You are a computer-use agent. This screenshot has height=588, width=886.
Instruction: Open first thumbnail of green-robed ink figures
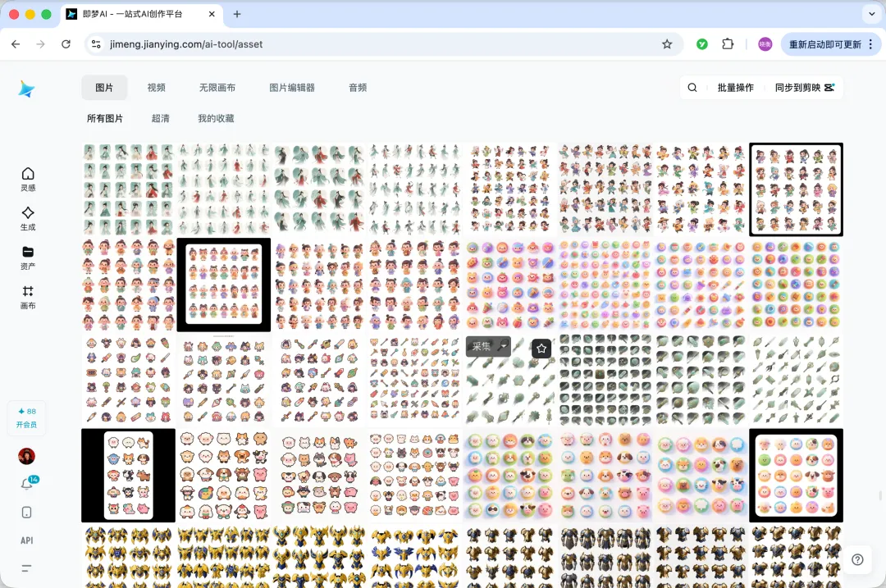tap(128, 189)
